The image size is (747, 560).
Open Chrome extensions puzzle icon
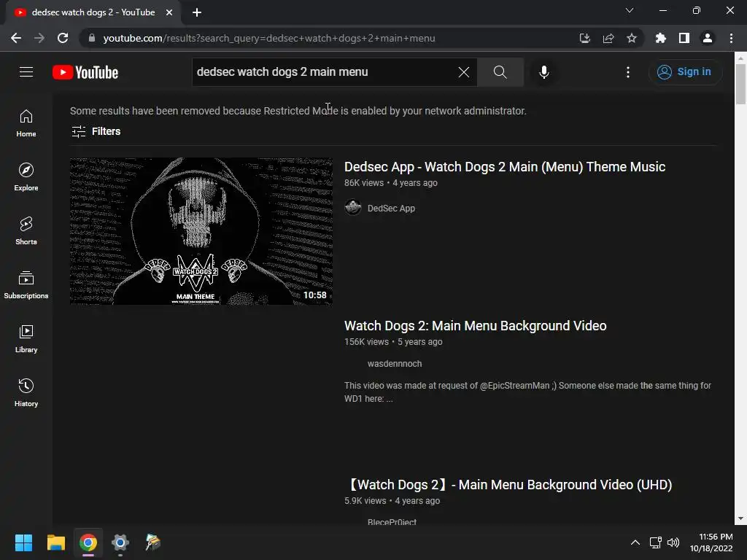click(660, 38)
